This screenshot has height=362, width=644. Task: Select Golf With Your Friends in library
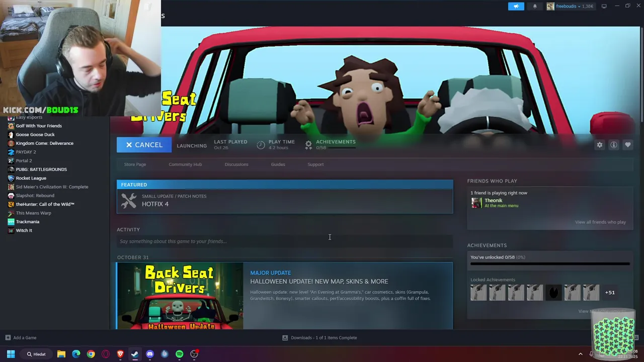(39, 126)
